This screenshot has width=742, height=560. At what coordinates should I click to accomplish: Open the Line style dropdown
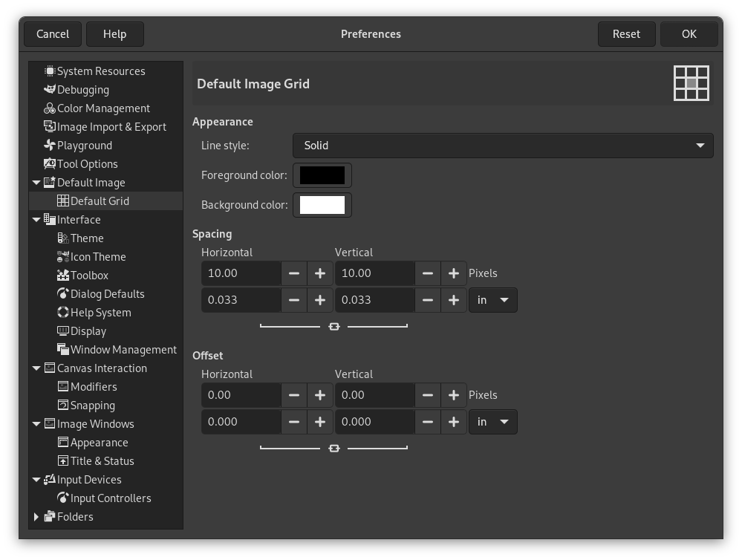(x=502, y=145)
